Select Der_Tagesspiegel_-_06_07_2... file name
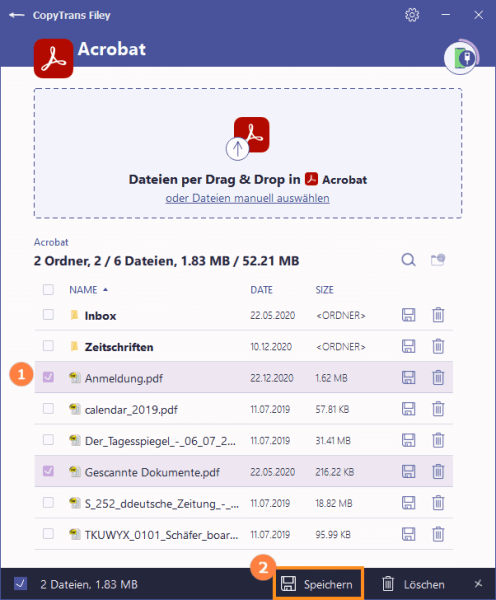 [x=160, y=441]
